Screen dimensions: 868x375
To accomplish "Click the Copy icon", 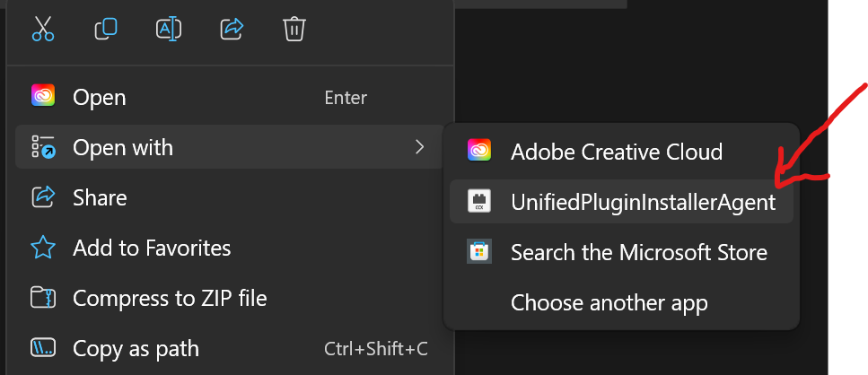I will click(x=106, y=28).
